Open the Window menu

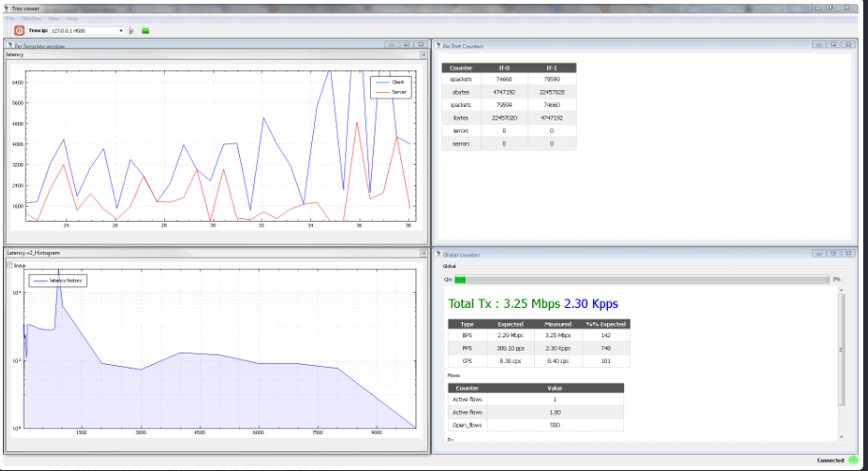[x=31, y=19]
